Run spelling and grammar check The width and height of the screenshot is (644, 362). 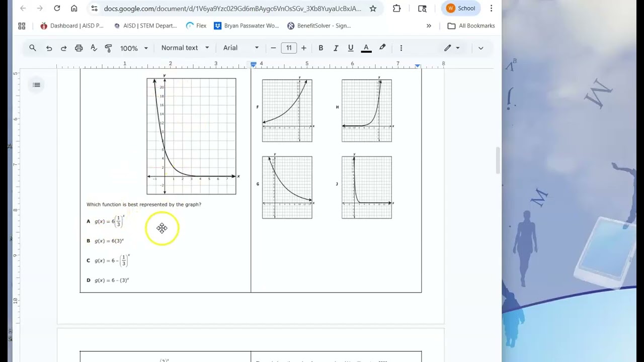(x=94, y=48)
